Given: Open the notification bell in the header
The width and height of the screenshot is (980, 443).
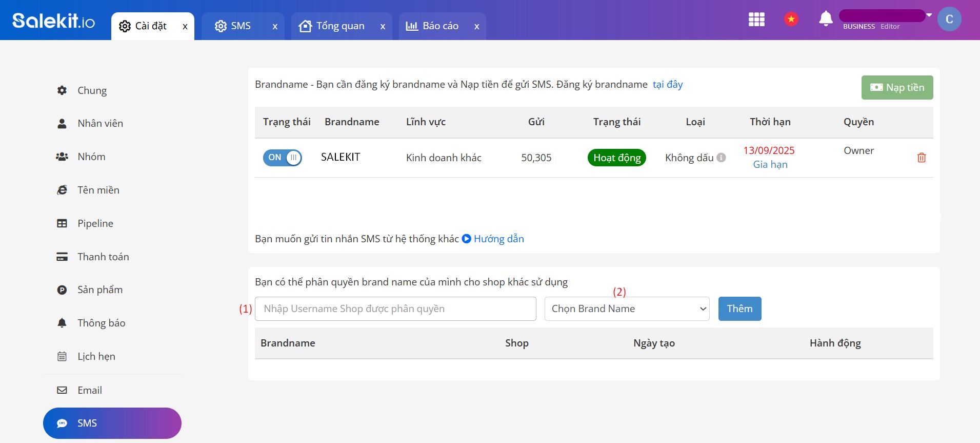Looking at the screenshot, I should pos(826,18).
